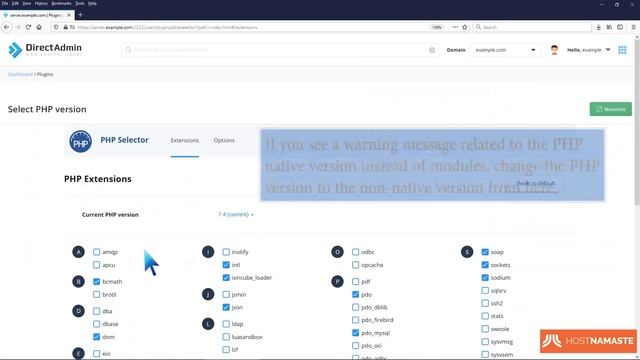640x360 pixels.
Task: Reload the page with the refresh icon
Action: click(28, 27)
